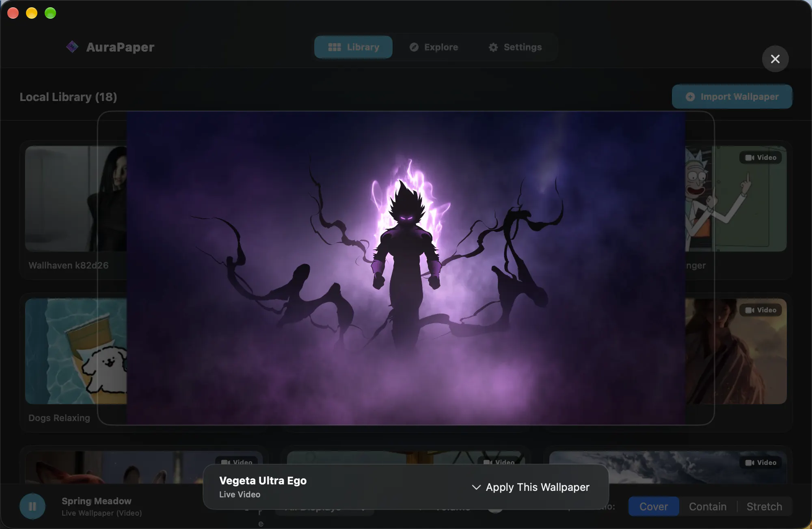Click the green fullscreen window button
812x529 pixels.
tap(50, 13)
